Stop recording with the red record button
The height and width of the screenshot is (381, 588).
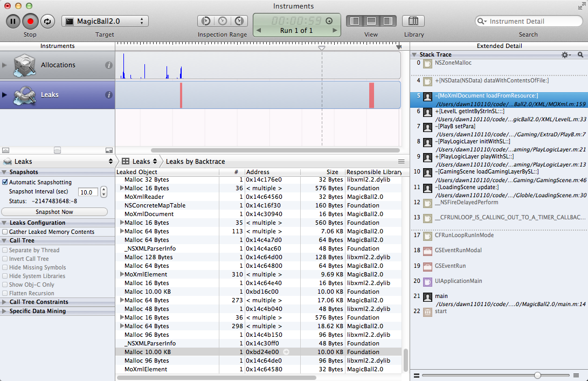pos(30,22)
